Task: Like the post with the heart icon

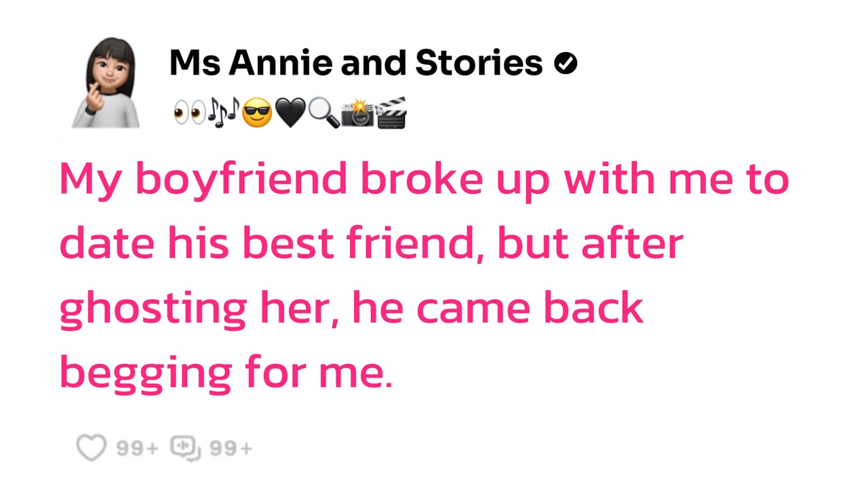Action: 91,447
